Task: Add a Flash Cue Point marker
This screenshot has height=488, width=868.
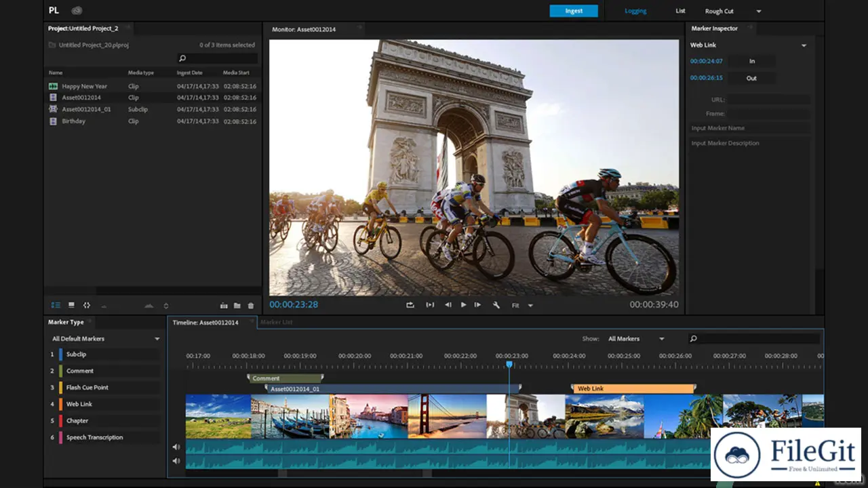Action: pyautogui.click(x=108, y=388)
